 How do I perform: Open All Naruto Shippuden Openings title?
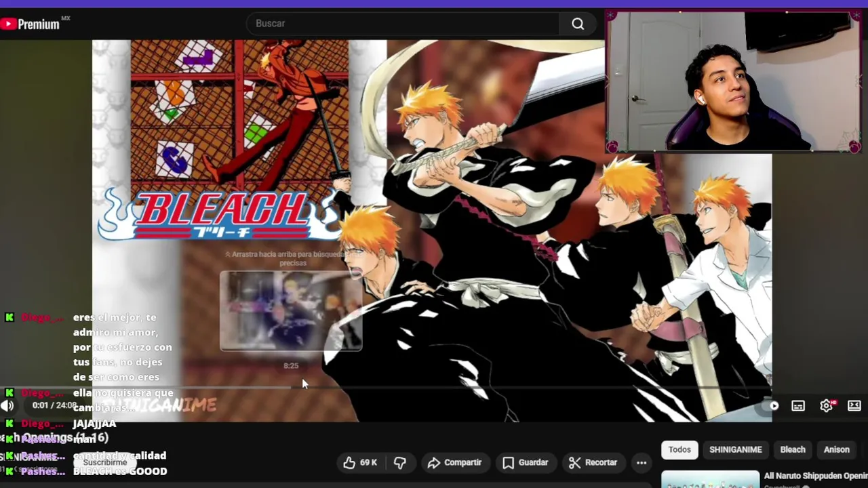click(816, 476)
